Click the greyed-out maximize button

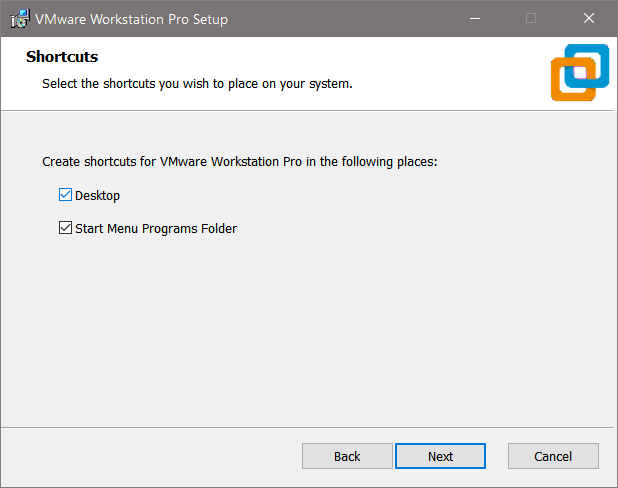coord(531,18)
